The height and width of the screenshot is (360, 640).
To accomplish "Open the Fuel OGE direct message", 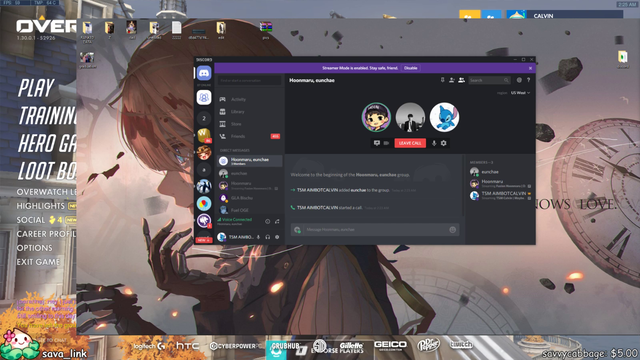I will click(x=249, y=210).
